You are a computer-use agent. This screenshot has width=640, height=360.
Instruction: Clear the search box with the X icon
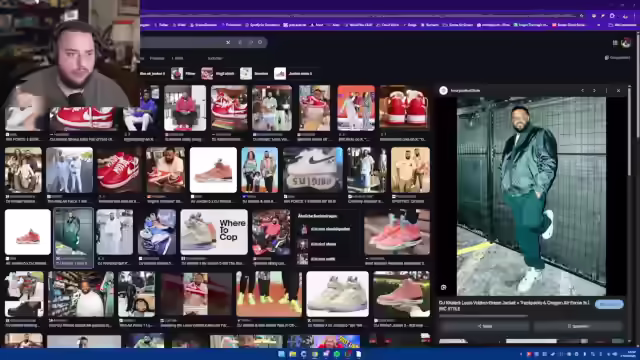228,42
